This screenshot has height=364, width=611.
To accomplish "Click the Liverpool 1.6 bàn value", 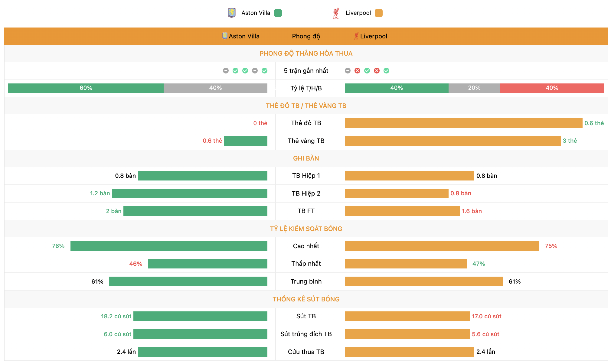I will tap(472, 211).
